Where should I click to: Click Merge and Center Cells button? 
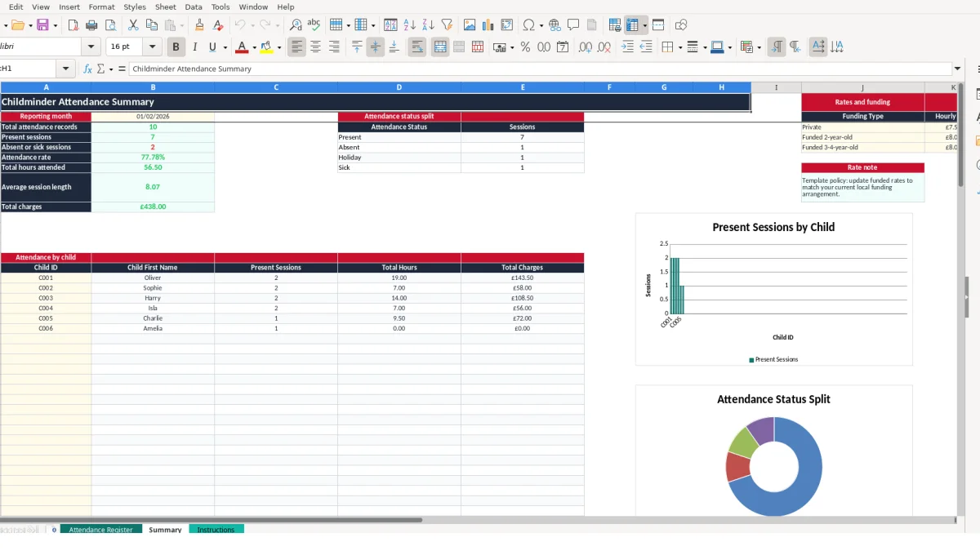point(440,47)
